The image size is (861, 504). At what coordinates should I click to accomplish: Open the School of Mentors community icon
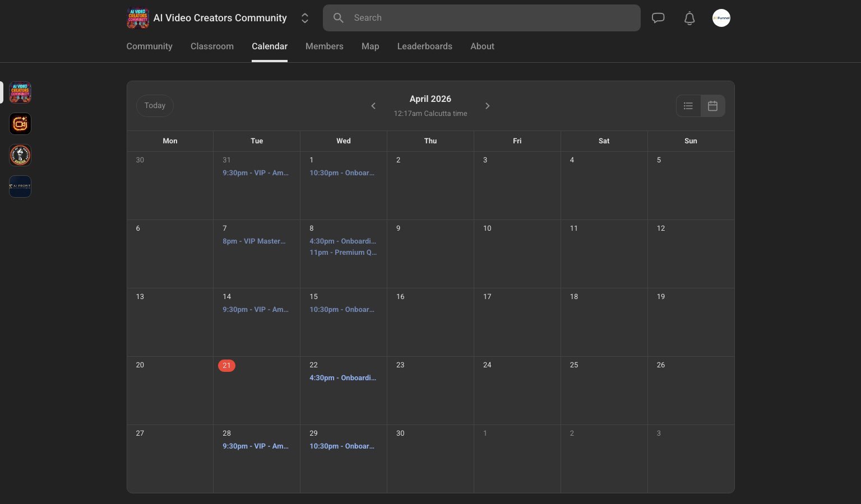20,155
